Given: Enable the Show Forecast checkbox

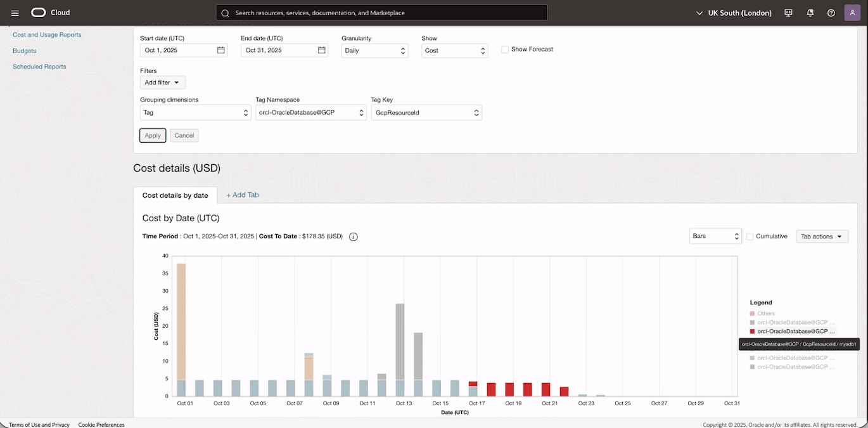Looking at the screenshot, I should click(504, 49).
